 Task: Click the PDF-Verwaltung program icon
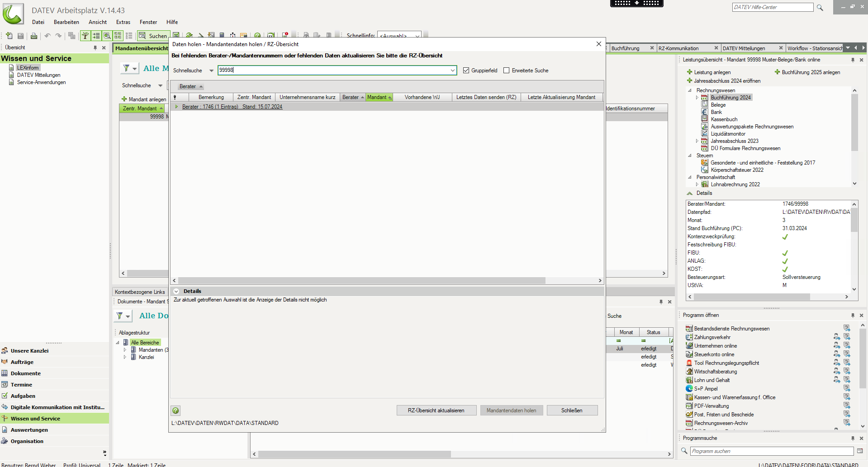(689, 406)
